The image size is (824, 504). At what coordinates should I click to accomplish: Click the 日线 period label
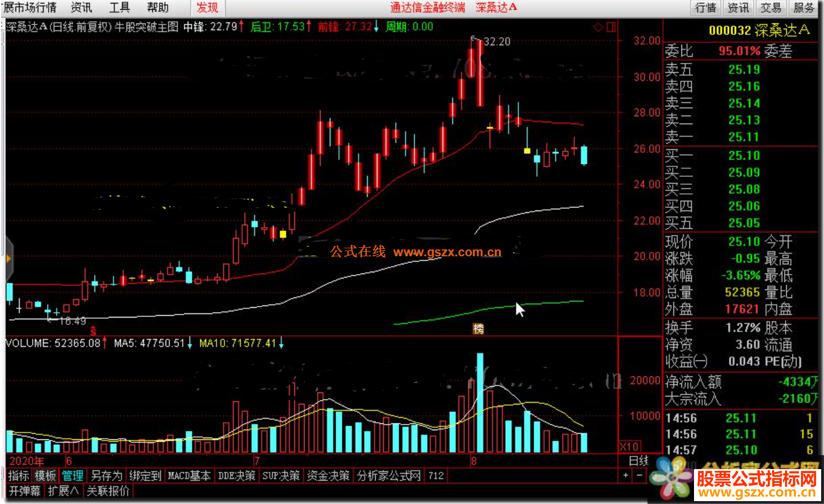(x=638, y=461)
